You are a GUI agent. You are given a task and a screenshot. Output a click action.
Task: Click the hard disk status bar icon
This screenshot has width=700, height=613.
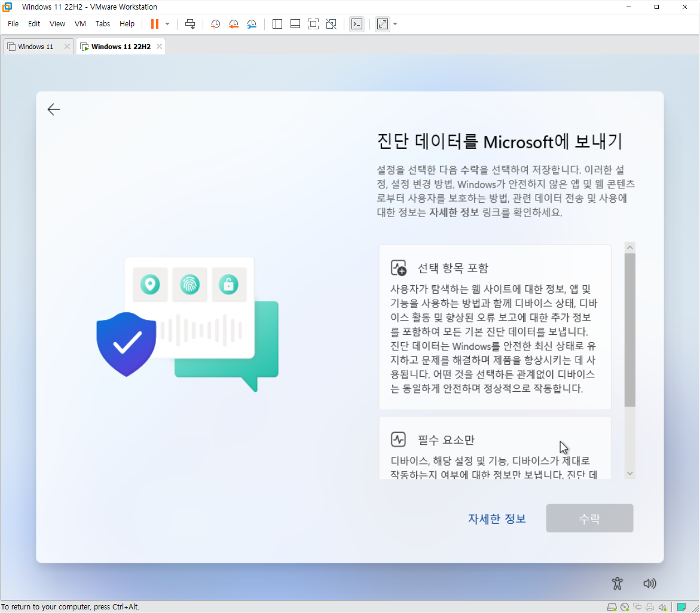click(x=612, y=607)
